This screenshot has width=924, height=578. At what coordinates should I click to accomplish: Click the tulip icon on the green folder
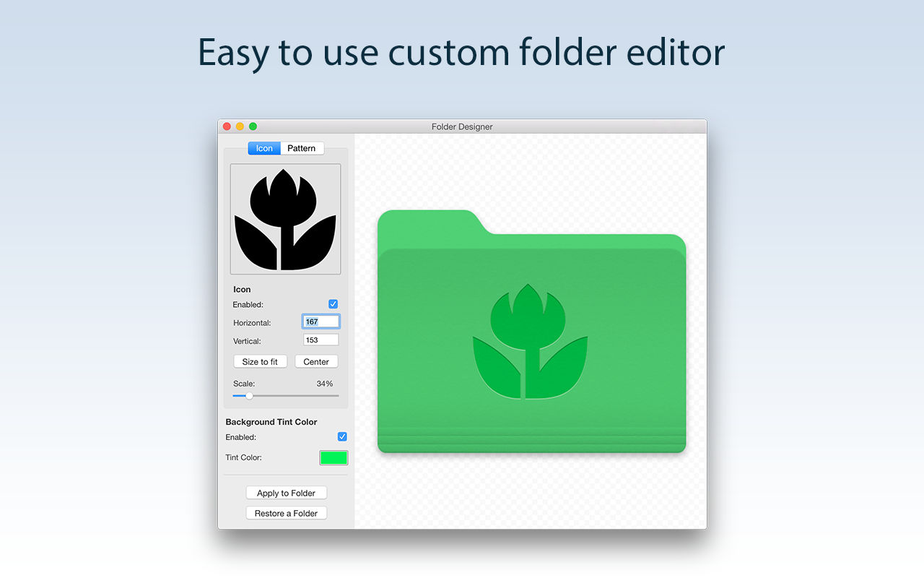point(530,340)
